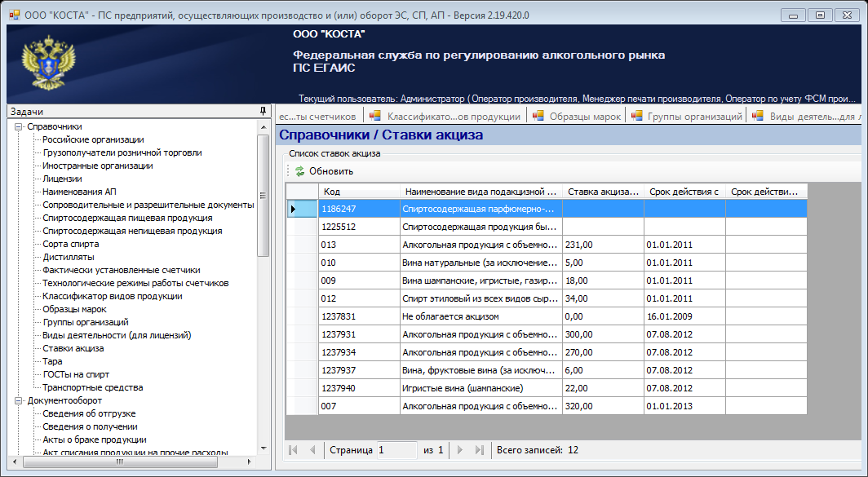Go to last page navigation icon
Screen dimensions: 868x477
(480, 450)
